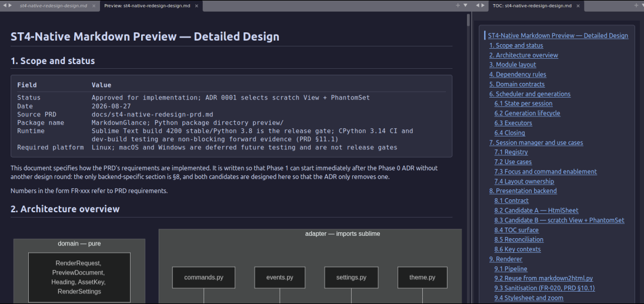Go to previous tab in left pane
Screen dimensions: 644x304
5,5
